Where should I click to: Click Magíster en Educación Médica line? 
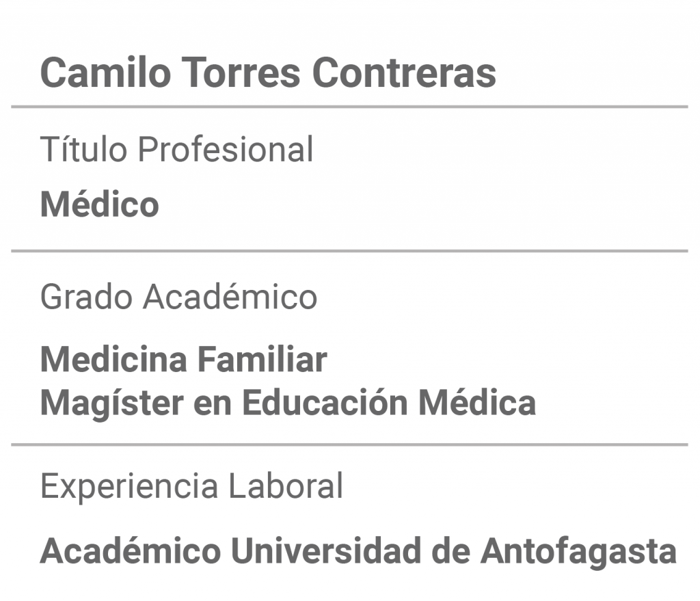click(x=288, y=403)
